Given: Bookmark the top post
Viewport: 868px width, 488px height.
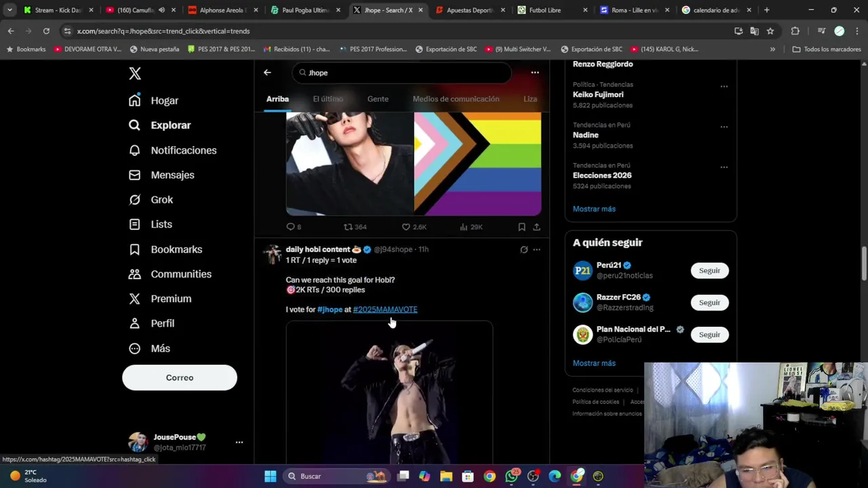Looking at the screenshot, I should (x=521, y=227).
